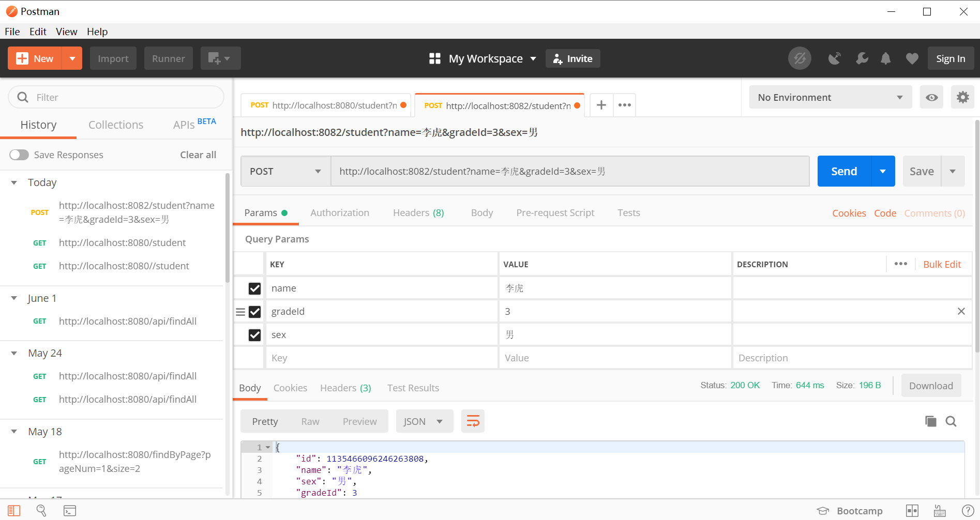Open tab options three-dots menu
Image resolution: width=980 pixels, height=520 pixels.
[625, 105]
